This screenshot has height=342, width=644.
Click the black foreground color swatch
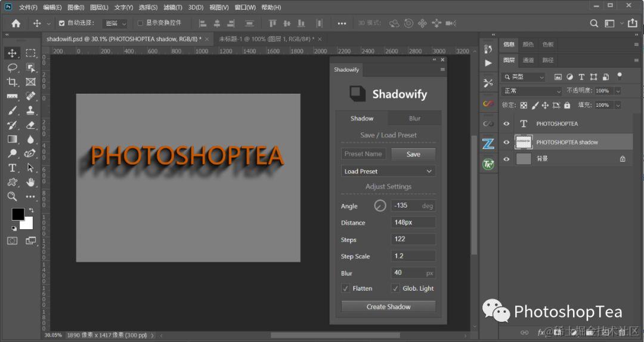pos(17,214)
